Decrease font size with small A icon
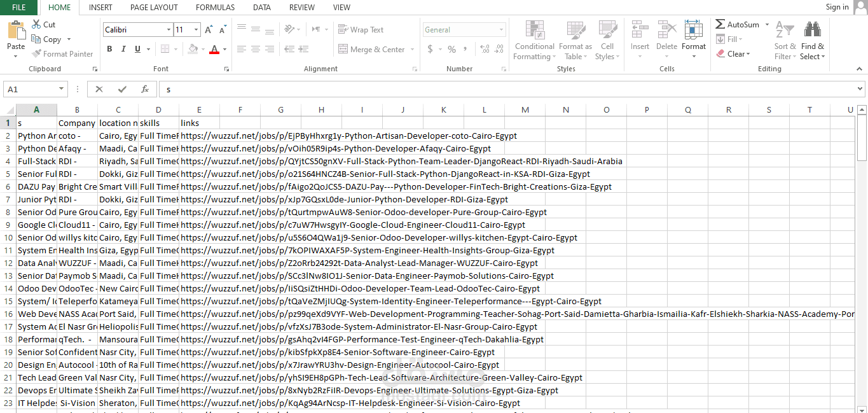Screen dimensions: 868x413 click(x=223, y=30)
